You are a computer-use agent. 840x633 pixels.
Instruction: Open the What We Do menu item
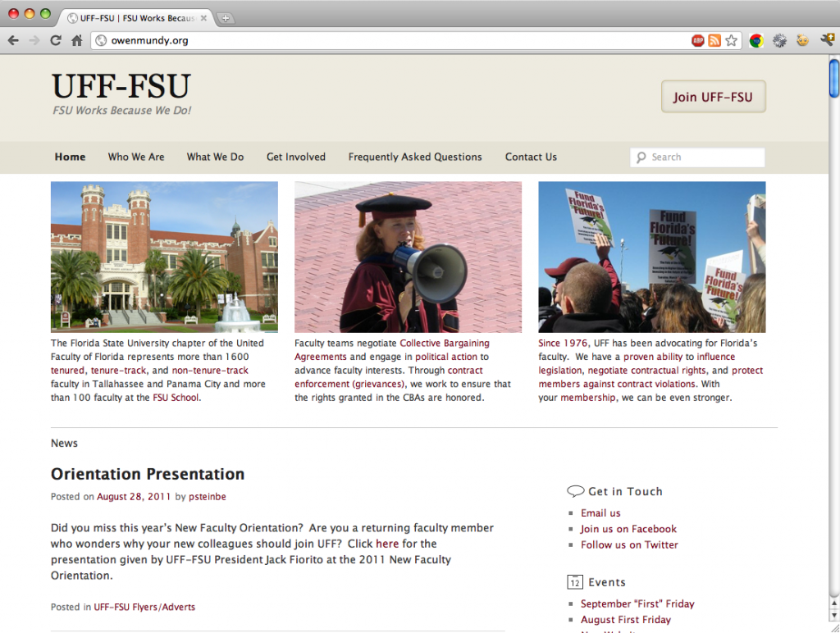(x=216, y=157)
